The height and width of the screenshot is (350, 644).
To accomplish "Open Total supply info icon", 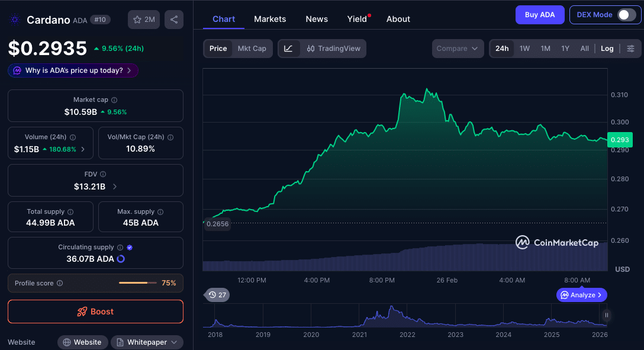I will (70, 212).
